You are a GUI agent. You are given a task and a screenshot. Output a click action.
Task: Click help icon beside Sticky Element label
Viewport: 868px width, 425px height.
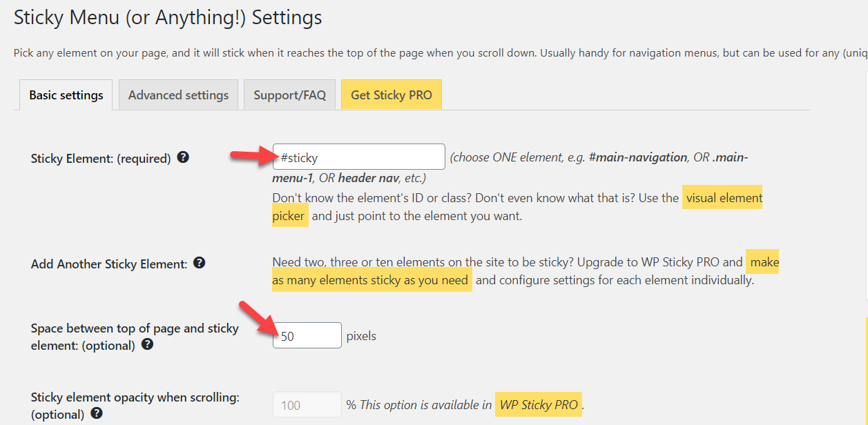pyautogui.click(x=183, y=157)
